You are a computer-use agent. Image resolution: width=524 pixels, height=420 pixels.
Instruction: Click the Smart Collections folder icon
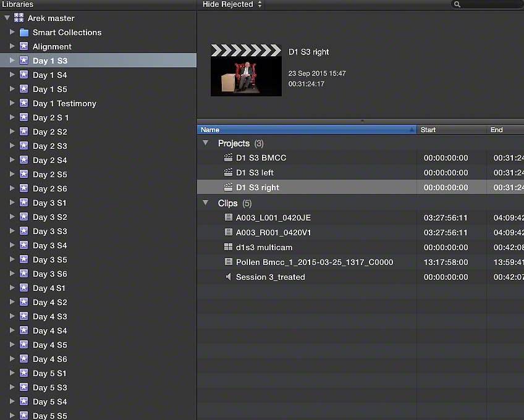click(x=23, y=32)
